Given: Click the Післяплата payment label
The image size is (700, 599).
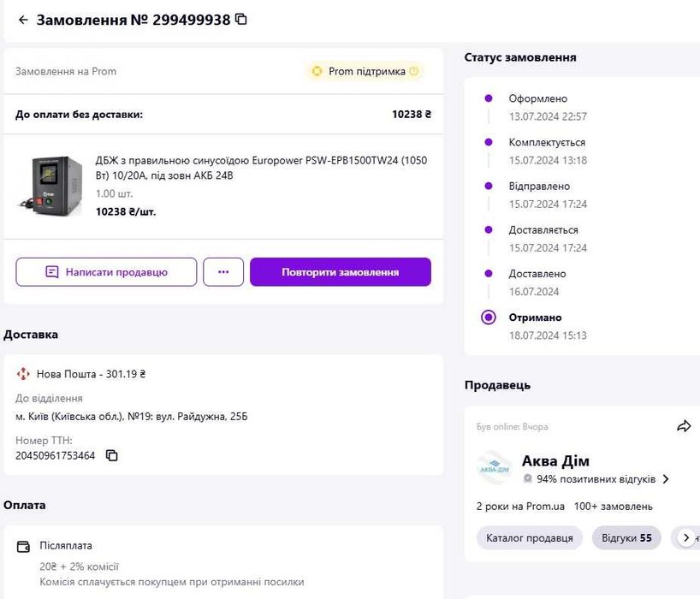Looking at the screenshot, I should (x=66, y=545).
